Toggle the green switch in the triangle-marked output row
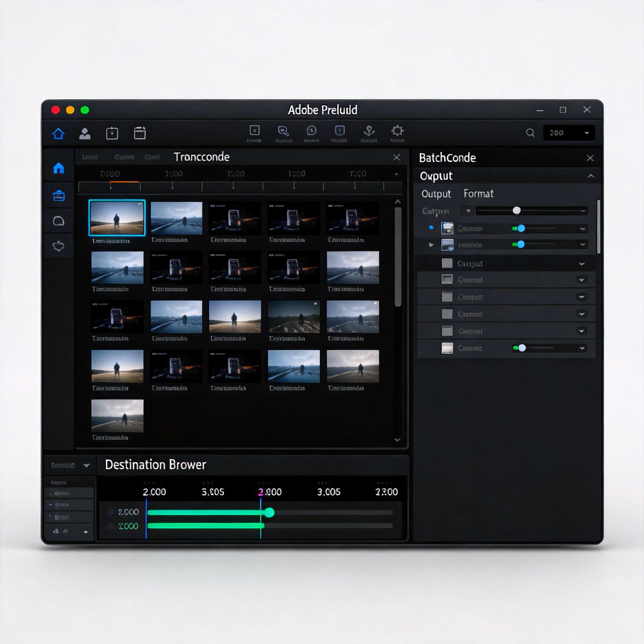 [x=518, y=245]
